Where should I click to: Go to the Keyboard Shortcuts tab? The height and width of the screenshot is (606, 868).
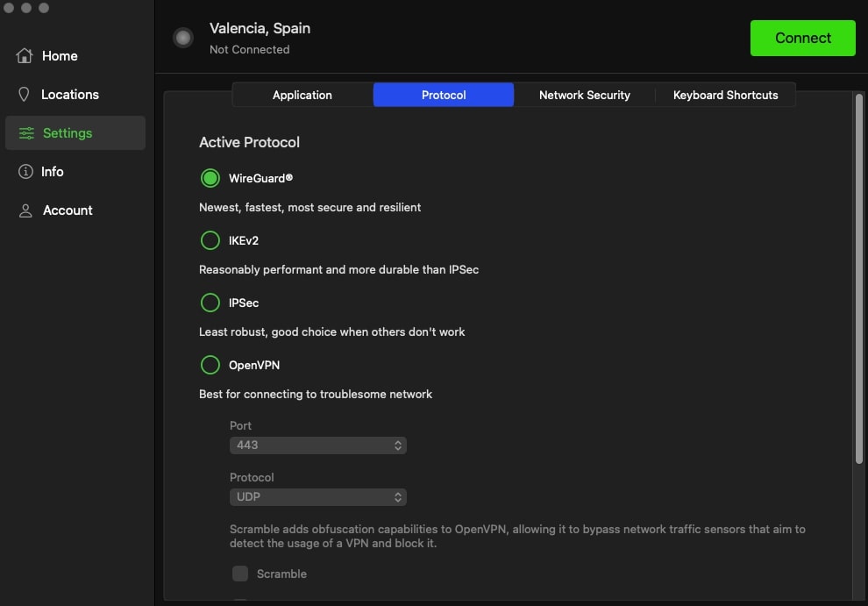click(725, 95)
